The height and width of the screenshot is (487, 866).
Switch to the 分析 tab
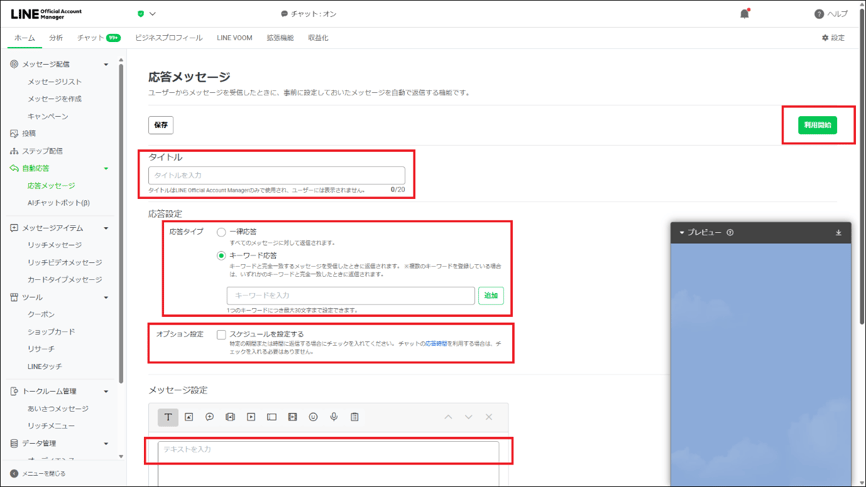coord(56,38)
